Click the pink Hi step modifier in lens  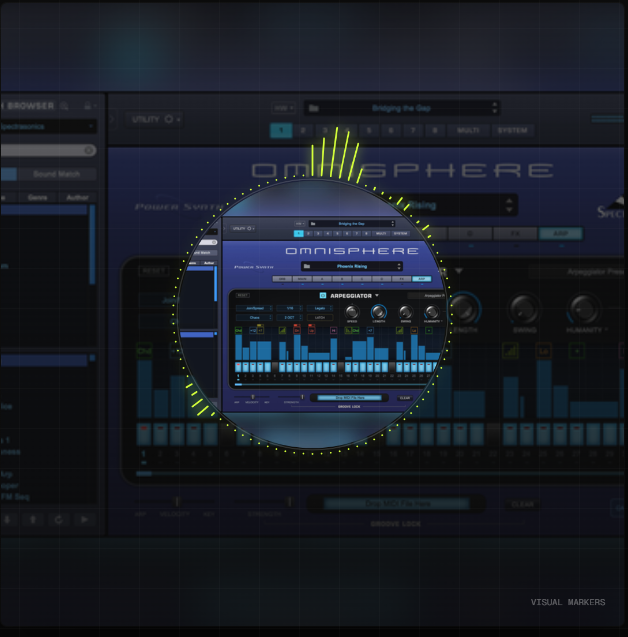(x=333, y=331)
